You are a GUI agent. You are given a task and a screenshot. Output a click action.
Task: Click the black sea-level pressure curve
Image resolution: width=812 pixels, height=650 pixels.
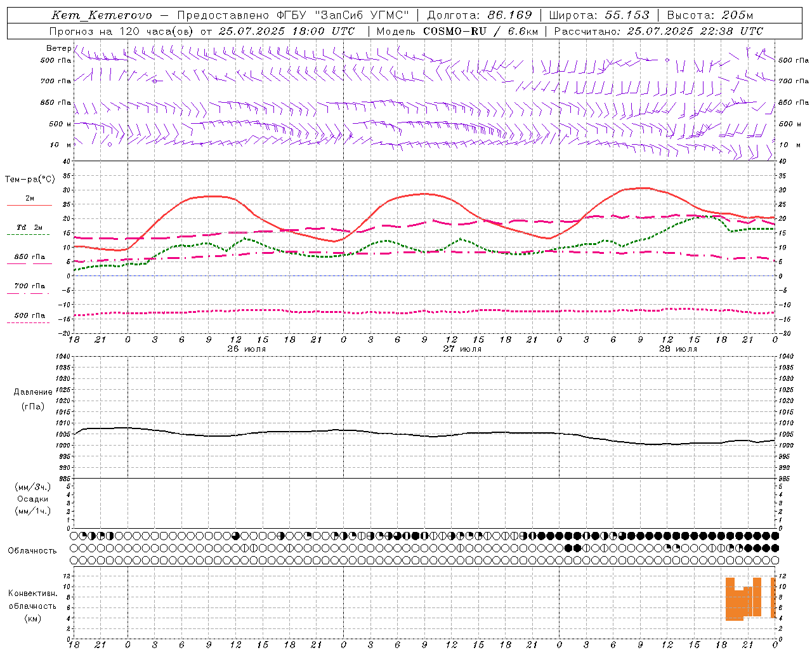[424, 435]
